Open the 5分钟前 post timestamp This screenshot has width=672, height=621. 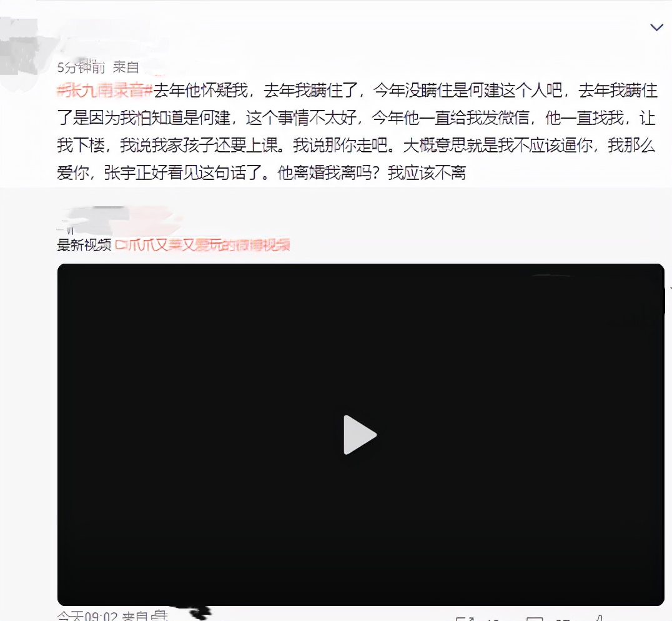click(x=81, y=67)
